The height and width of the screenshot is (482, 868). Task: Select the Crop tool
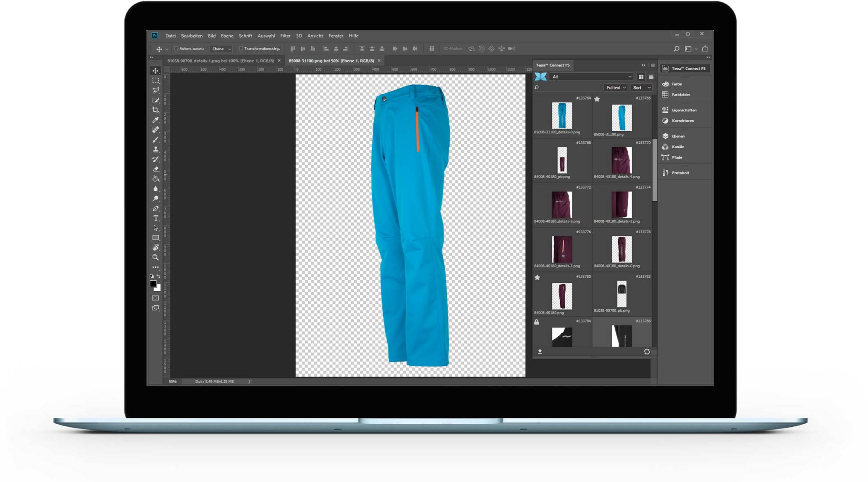click(156, 110)
